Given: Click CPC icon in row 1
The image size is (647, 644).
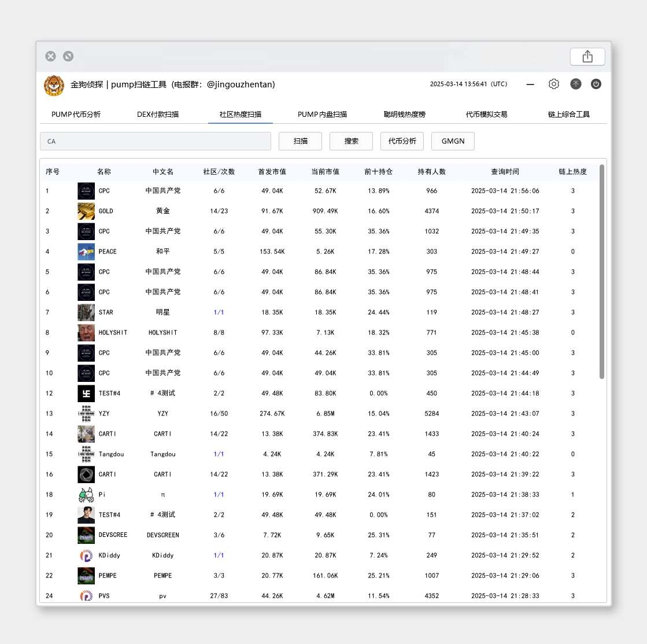Looking at the screenshot, I should coord(86,191).
